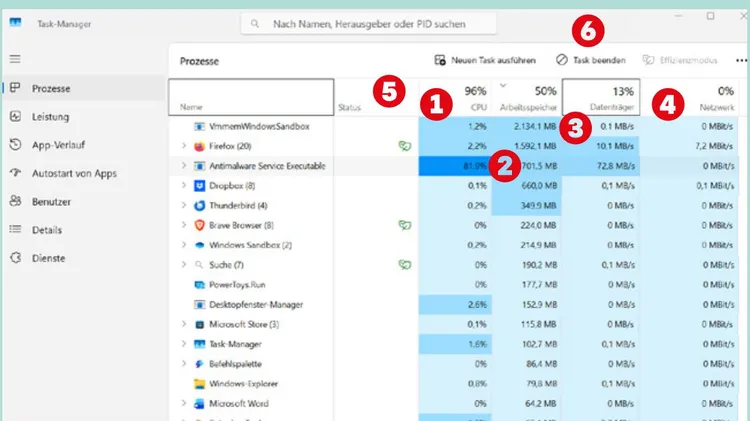Click Suche efficiency mode leaf icon
This screenshot has width=750, height=421.
tap(405, 265)
